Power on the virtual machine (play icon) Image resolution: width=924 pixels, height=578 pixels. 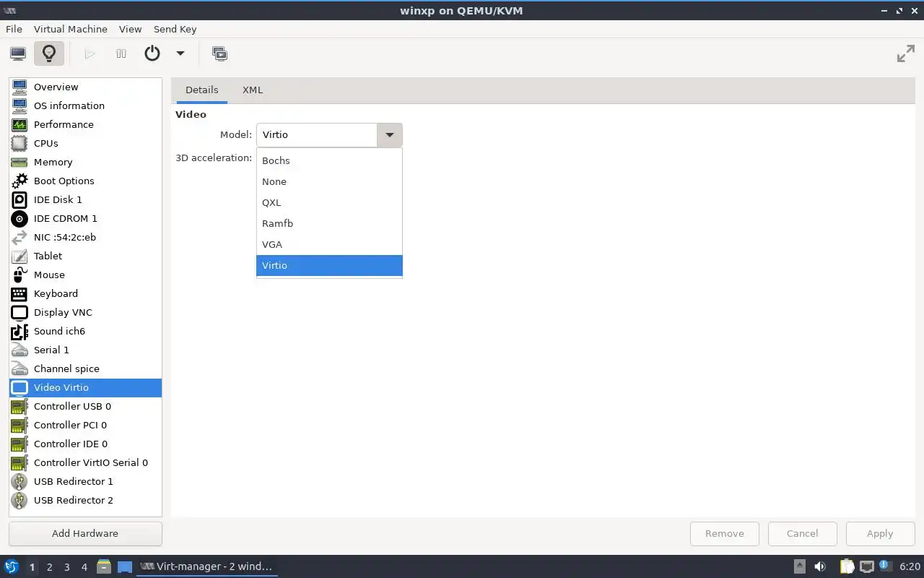click(x=90, y=53)
